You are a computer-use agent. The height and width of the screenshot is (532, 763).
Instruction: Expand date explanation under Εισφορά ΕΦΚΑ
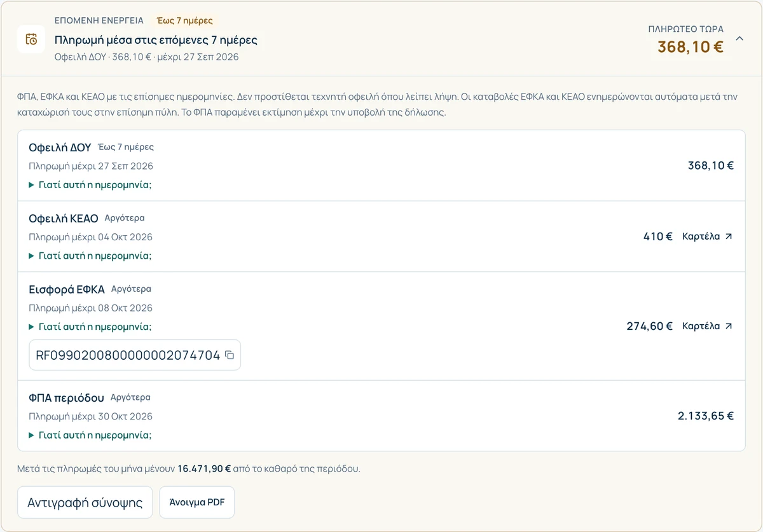pos(90,327)
